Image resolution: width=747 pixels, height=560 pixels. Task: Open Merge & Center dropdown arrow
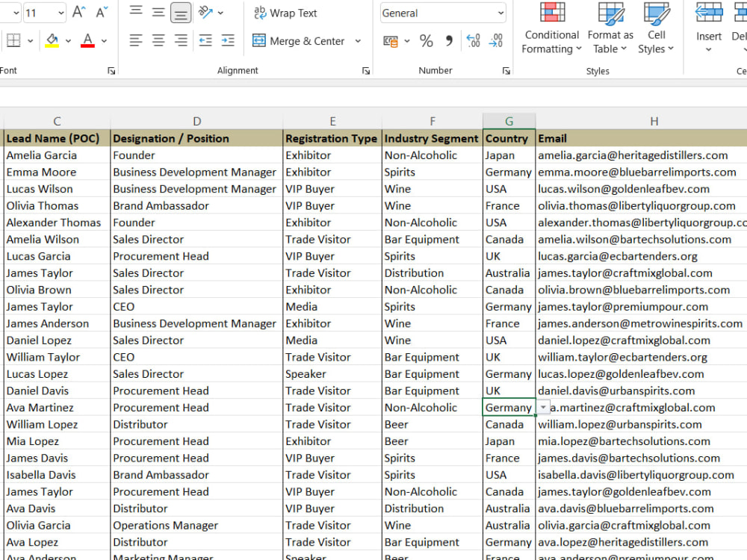[358, 41]
